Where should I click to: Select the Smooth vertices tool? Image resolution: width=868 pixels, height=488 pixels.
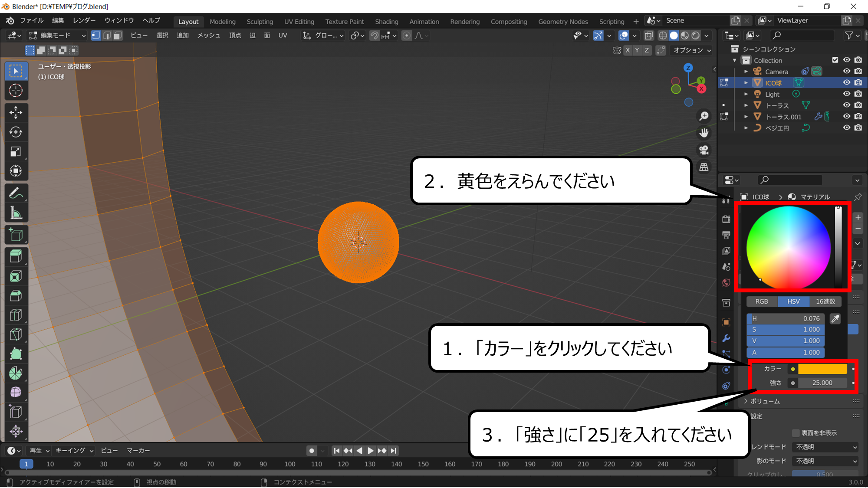point(16,392)
